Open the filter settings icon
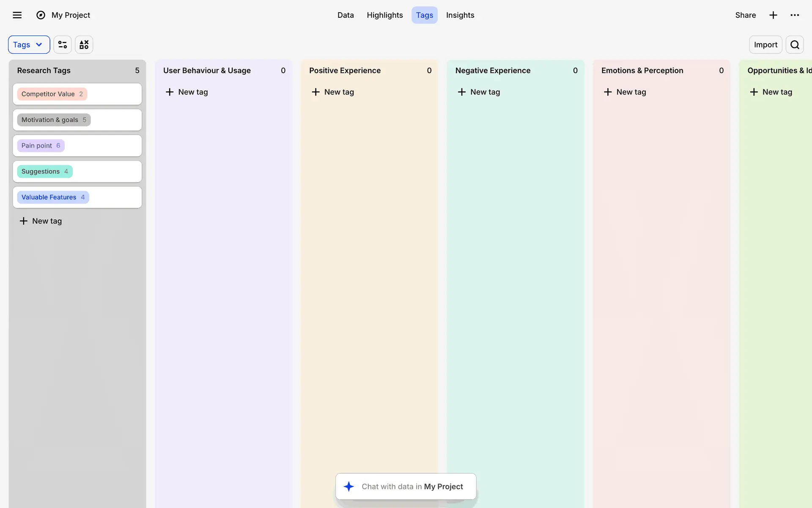 (x=63, y=45)
